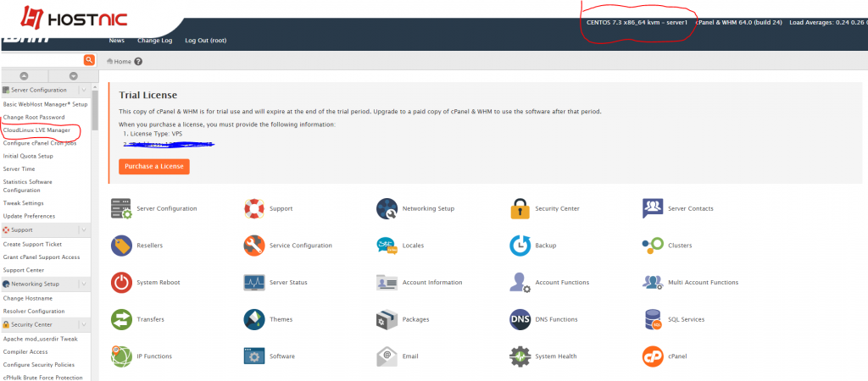Open Configure Security Policies in sidebar
Image resolution: width=868 pixels, height=381 pixels.
(x=39, y=365)
